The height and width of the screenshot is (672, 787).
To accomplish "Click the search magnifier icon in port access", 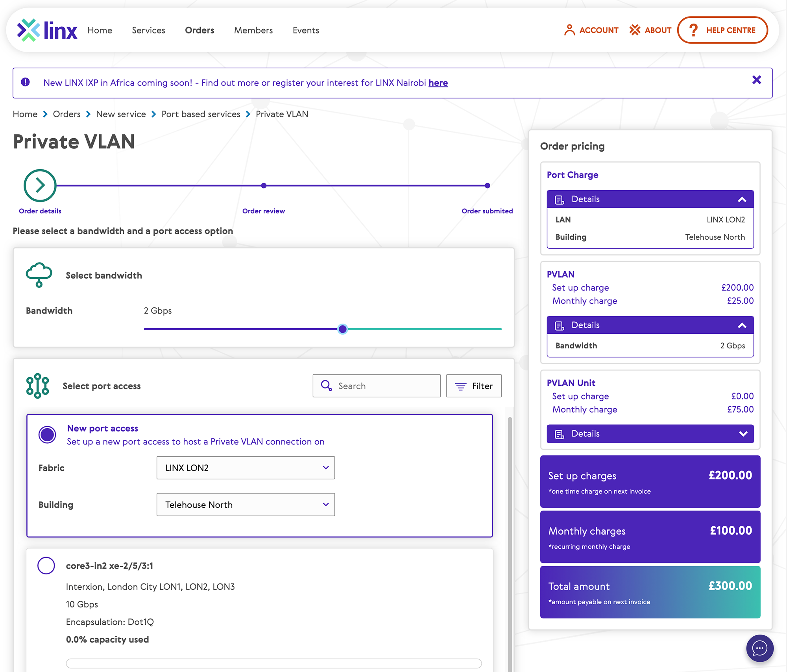I will click(326, 386).
